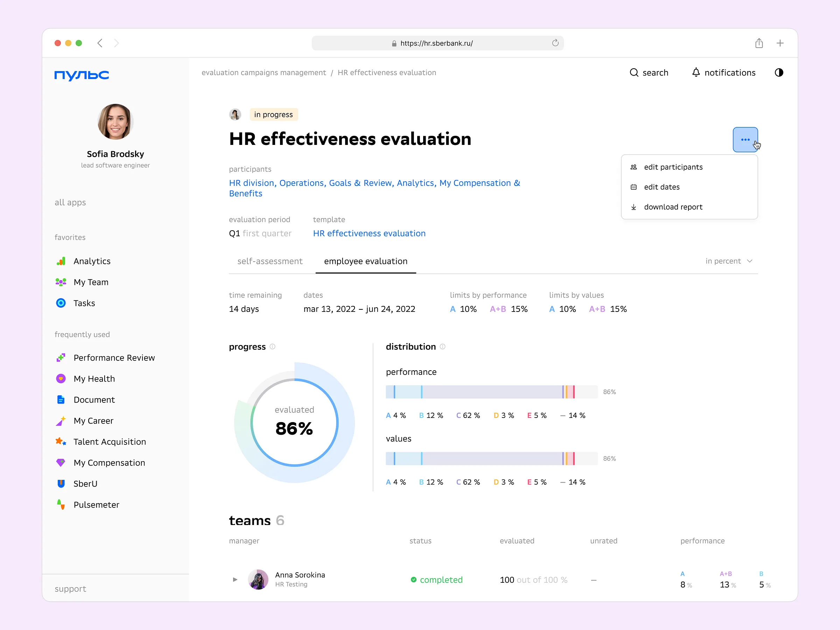Click the Tasks circle icon
840x630 pixels.
(61, 303)
